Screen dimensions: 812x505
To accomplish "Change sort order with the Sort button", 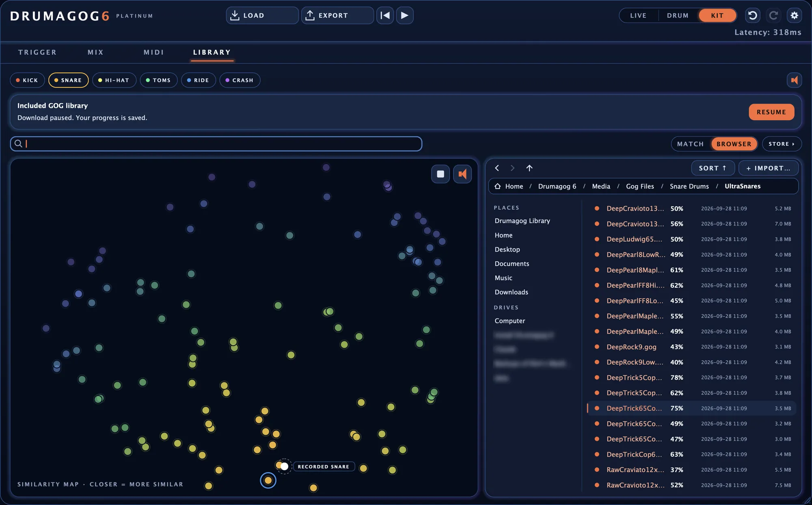I will click(x=713, y=168).
